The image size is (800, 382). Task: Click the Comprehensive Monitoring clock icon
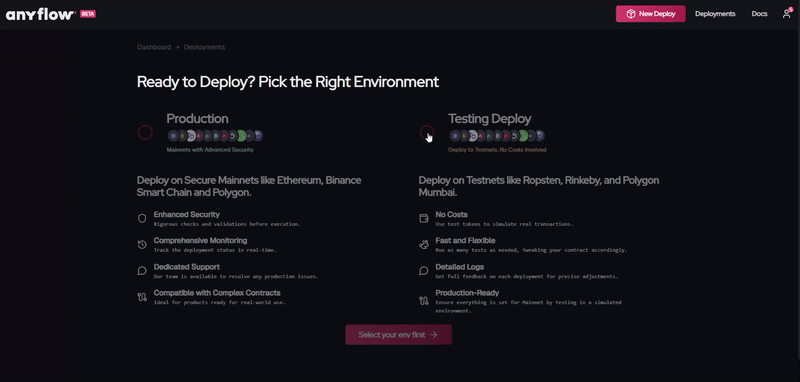pos(142,245)
